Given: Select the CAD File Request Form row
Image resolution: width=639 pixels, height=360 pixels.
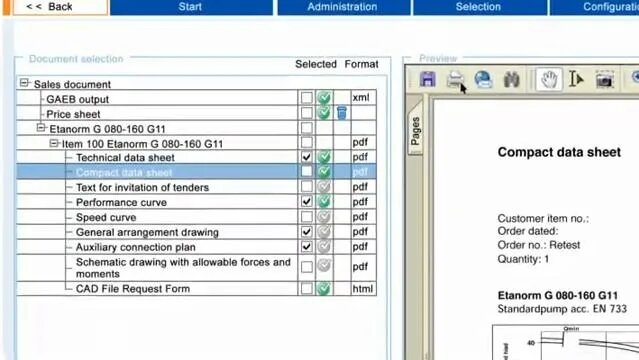Looking at the screenshot, I should coord(196,289).
